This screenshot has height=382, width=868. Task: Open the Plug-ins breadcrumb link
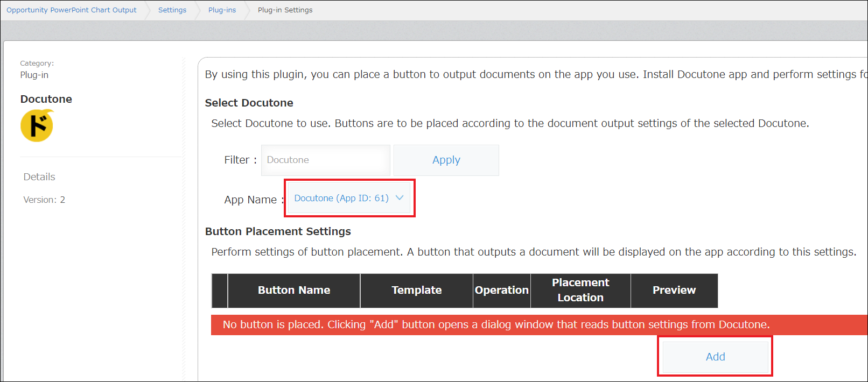pyautogui.click(x=222, y=10)
